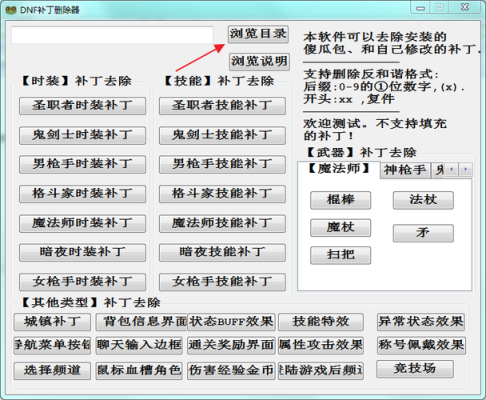Click the 魔杖 weapon button
The height and width of the screenshot is (400, 486).
(x=340, y=228)
